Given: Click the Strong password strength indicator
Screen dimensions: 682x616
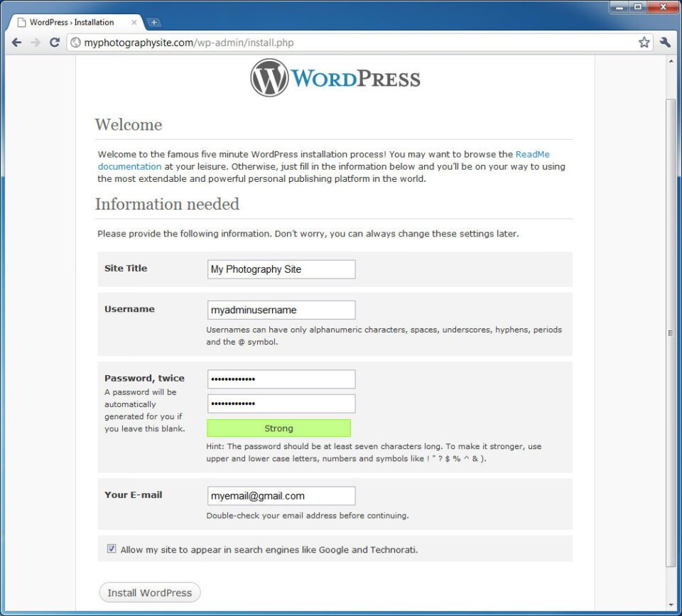Looking at the screenshot, I should pyautogui.click(x=278, y=428).
